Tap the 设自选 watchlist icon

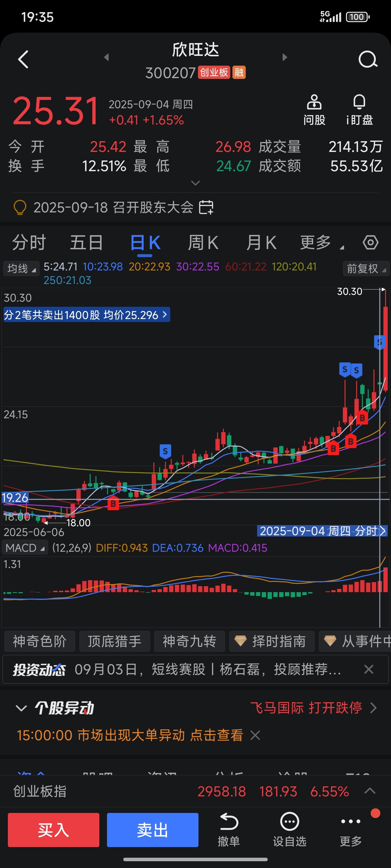pos(289,829)
